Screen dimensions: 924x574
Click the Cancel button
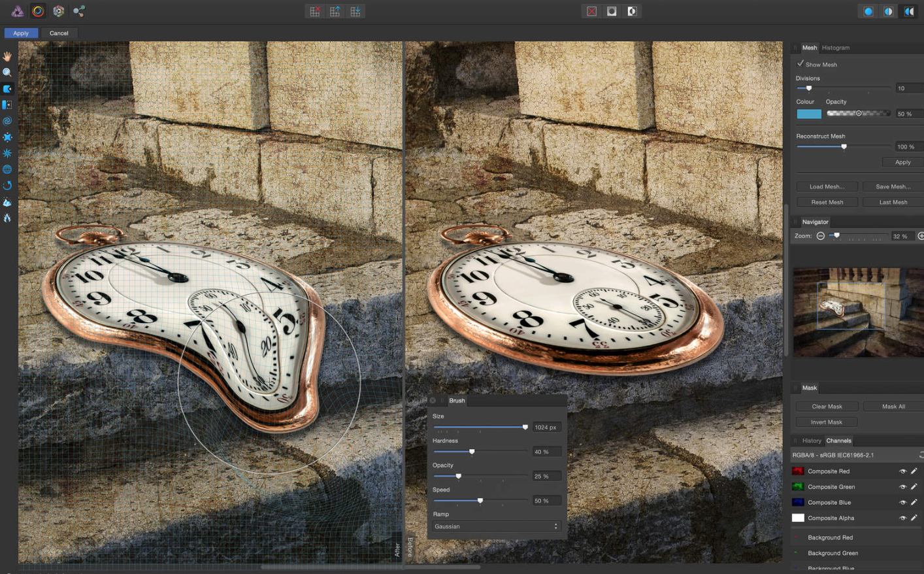point(59,33)
